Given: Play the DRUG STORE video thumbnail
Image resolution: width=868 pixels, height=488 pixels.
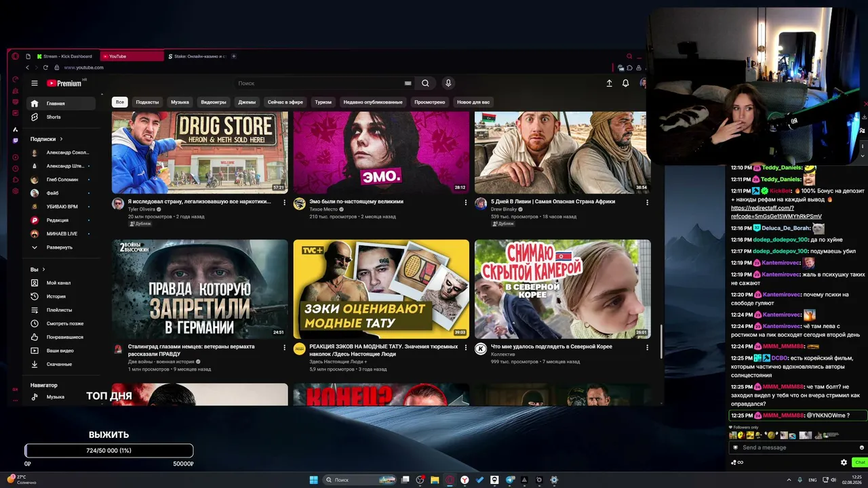Looking at the screenshot, I should click(x=199, y=152).
